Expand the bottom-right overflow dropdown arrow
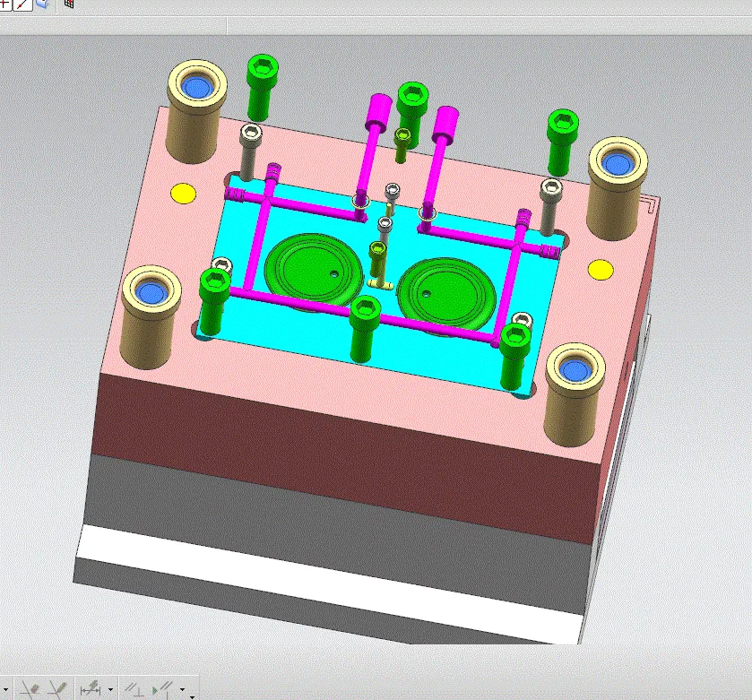Screen dimensions: 752x700 [193, 696]
